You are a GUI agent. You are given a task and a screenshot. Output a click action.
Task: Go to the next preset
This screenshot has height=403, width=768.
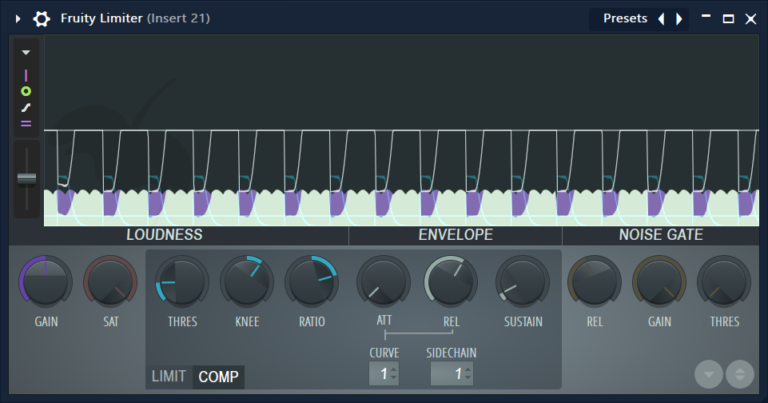click(679, 19)
